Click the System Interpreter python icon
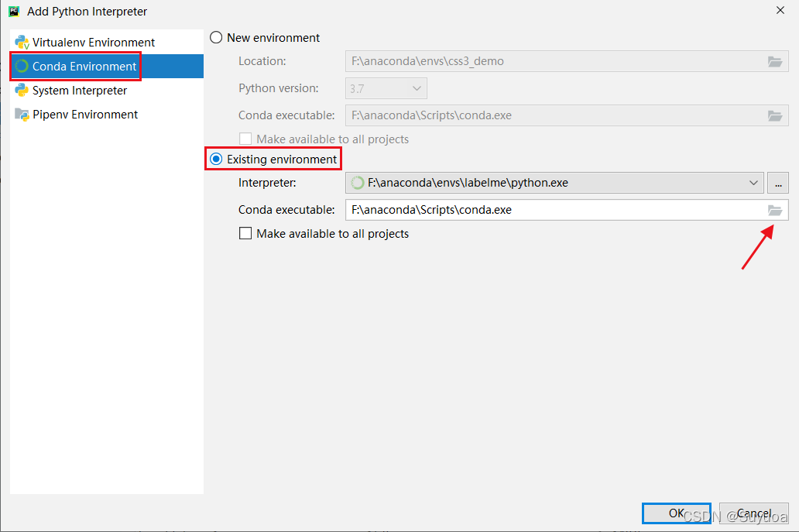 tap(22, 91)
